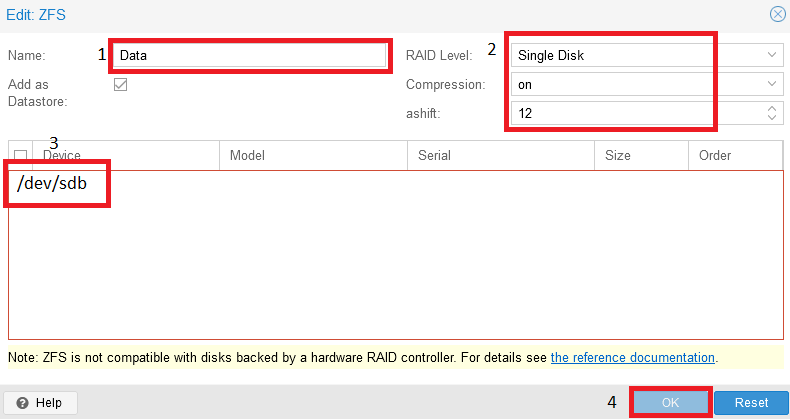Viewport: 790px width, 420px height.
Task: Click the question mark Help icon
Action: point(22,403)
